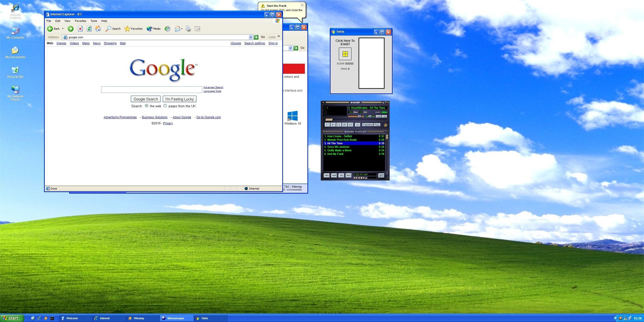Open the Tools menu
Viewport: 644px width, 322px height.
click(x=94, y=21)
